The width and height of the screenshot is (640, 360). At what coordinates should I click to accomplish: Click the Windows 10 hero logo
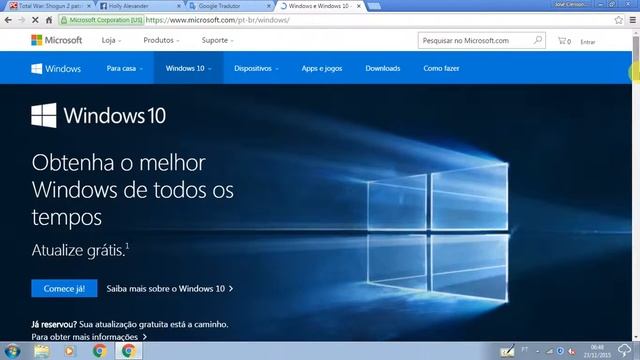pos(98,115)
